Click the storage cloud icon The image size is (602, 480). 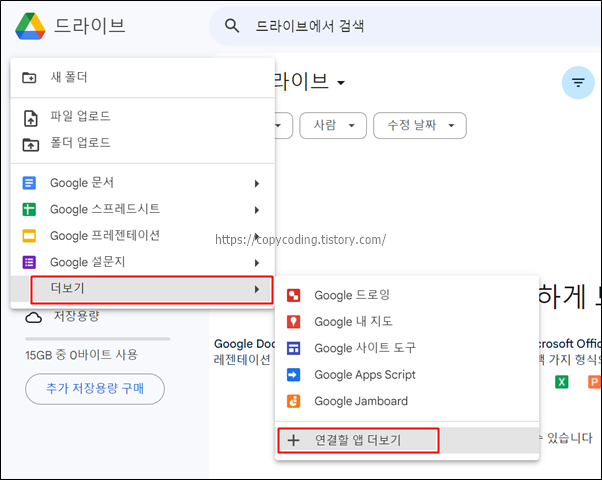33,318
